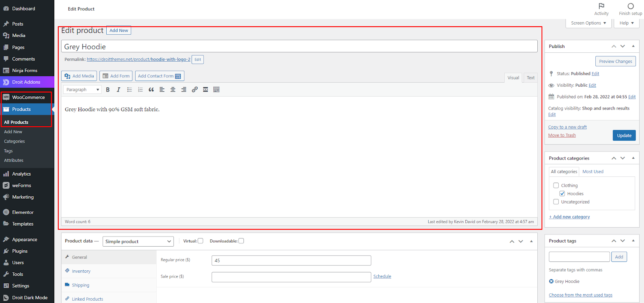This screenshot has height=303, width=644.
Task: Click the Add new category link
Action: pyautogui.click(x=569, y=217)
